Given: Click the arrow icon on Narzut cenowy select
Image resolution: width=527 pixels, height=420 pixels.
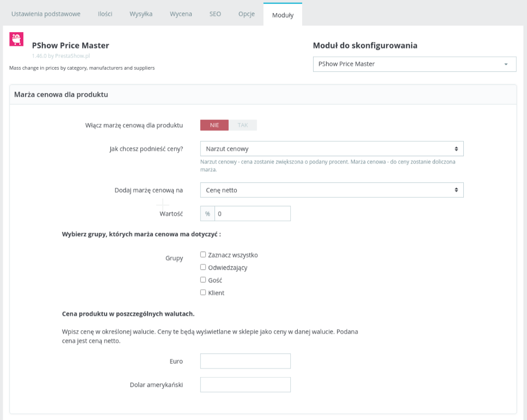Looking at the screenshot, I should (x=456, y=149).
